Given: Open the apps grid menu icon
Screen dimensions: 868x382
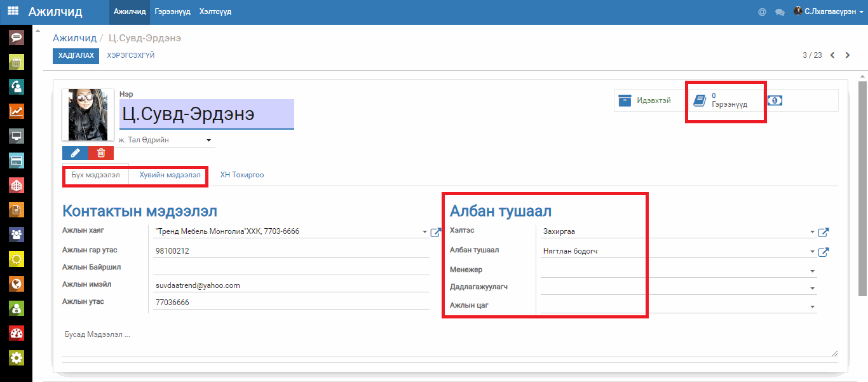Looking at the screenshot, I should tap(13, 11).
